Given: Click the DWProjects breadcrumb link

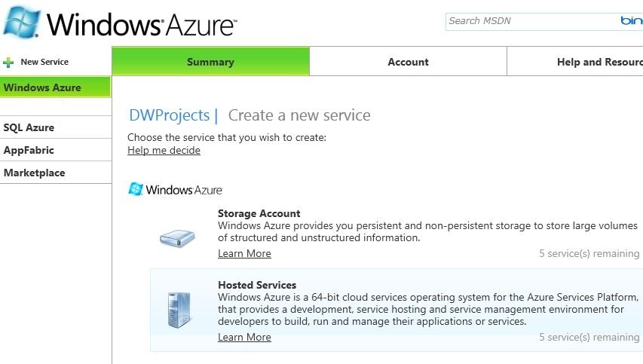Looking at the screenshot, I should (169, 115).
